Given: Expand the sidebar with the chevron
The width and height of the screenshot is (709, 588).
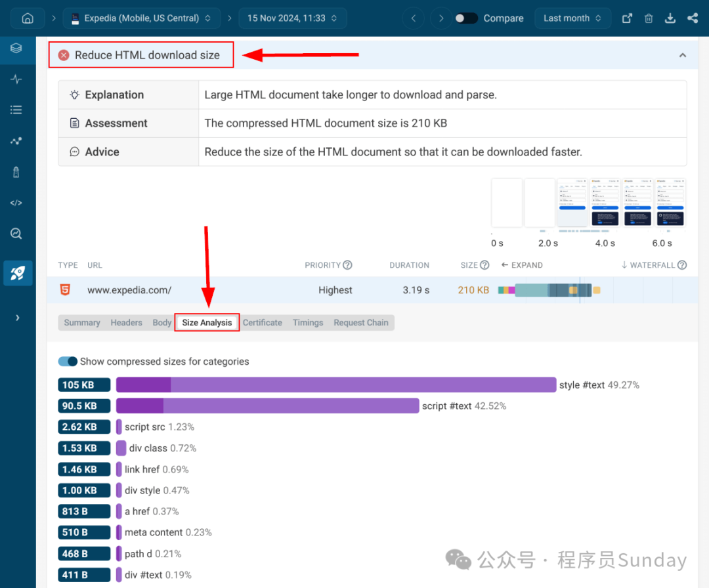Looking at the screenshot, I should (17, 318).
